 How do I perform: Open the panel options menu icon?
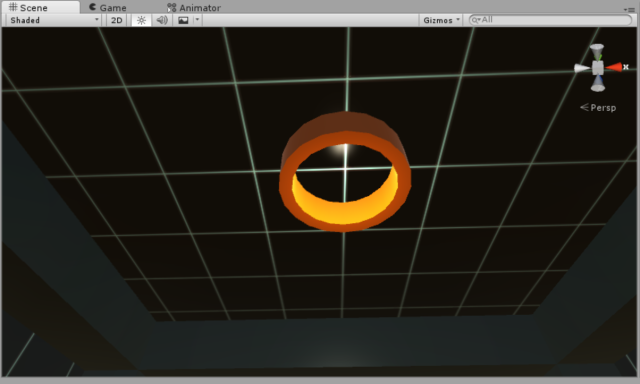point(629,9)
